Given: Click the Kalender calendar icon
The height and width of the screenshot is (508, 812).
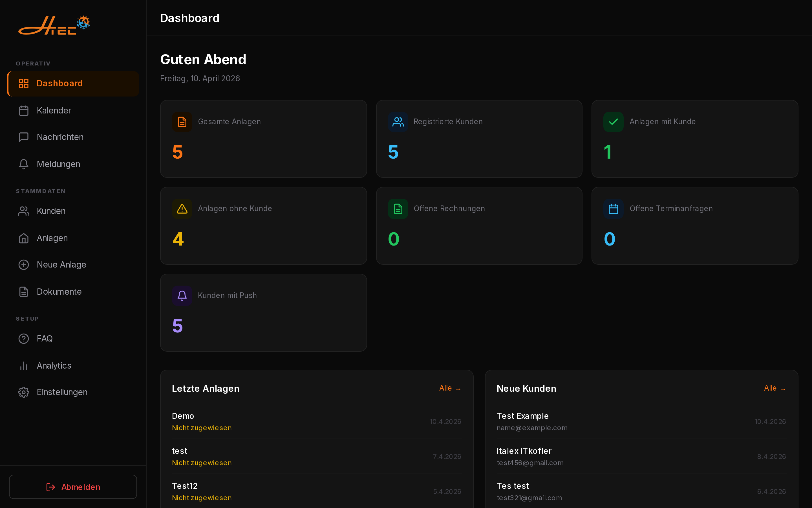Looking at the screenshot, I should [23, 111].
